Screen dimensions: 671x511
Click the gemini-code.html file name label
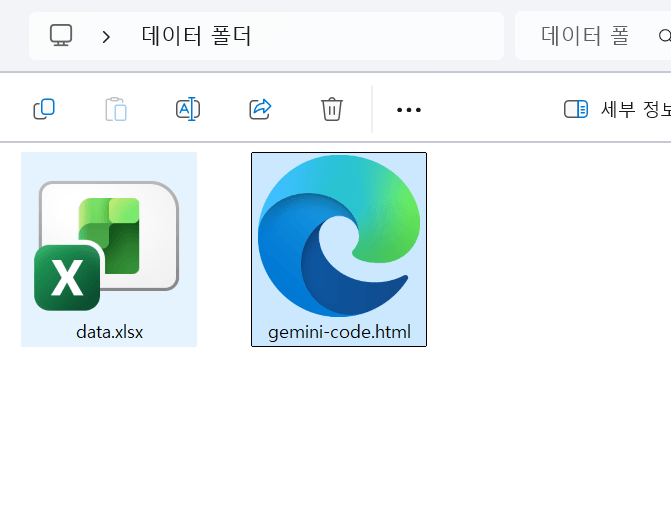point(339,332)
